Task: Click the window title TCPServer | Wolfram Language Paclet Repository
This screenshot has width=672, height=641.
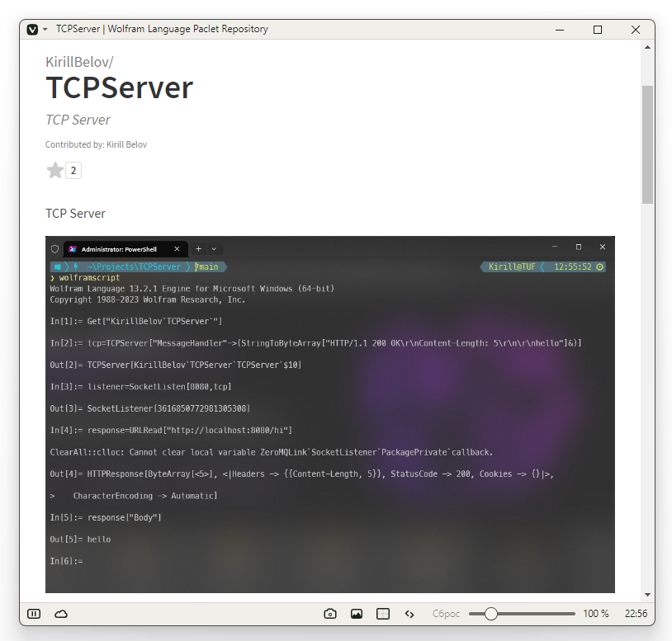Action: click(x=162, y=29)
